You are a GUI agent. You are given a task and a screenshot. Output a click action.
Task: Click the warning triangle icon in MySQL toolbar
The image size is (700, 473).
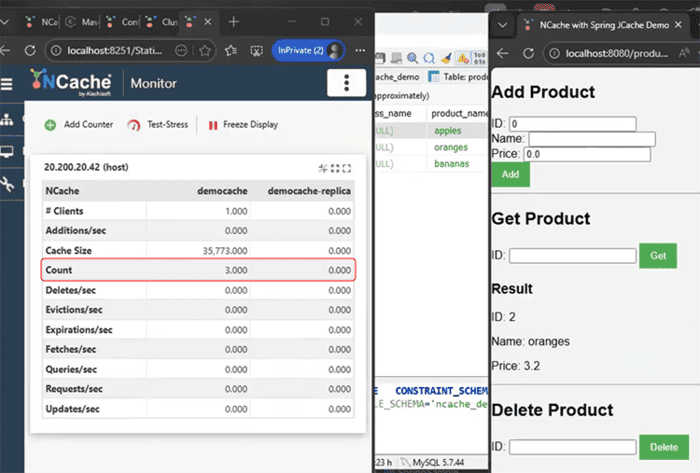(x=463, y=58)
